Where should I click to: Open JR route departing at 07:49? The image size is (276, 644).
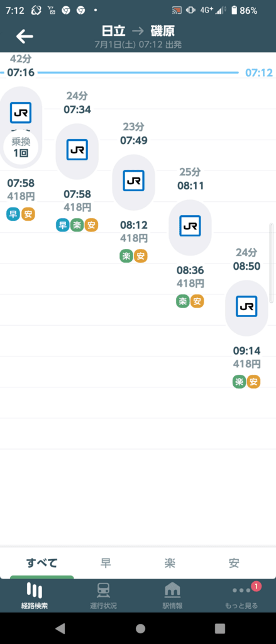pyautogui.click(x=133, y=181)
